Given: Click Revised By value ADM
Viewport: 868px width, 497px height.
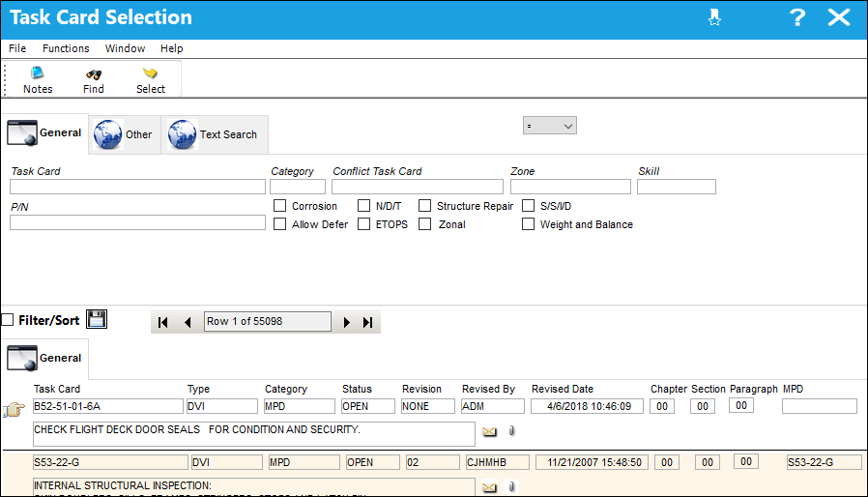Looking at the screenshot, I should pos(493,406).
